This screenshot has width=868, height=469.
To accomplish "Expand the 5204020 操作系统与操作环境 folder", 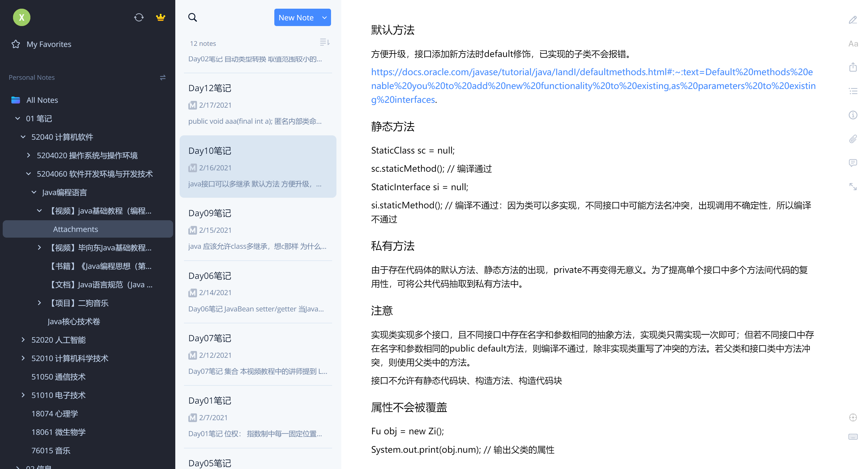I will tap(29, 155).
